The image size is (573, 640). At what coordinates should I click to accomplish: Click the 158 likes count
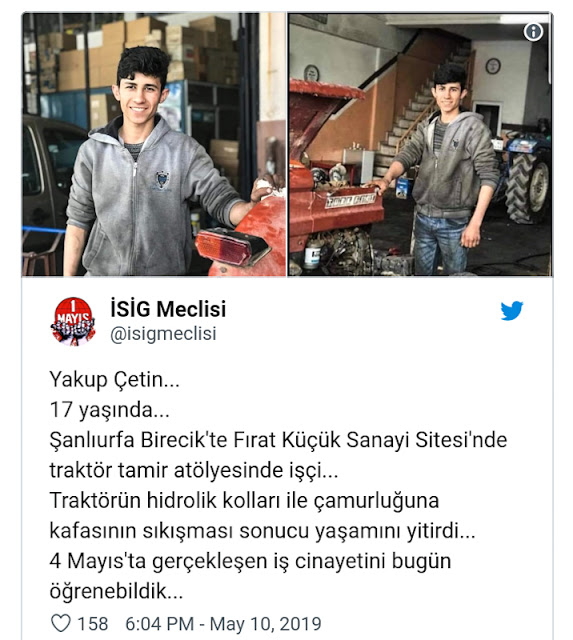pyautogui.click(x=93, y=624)
